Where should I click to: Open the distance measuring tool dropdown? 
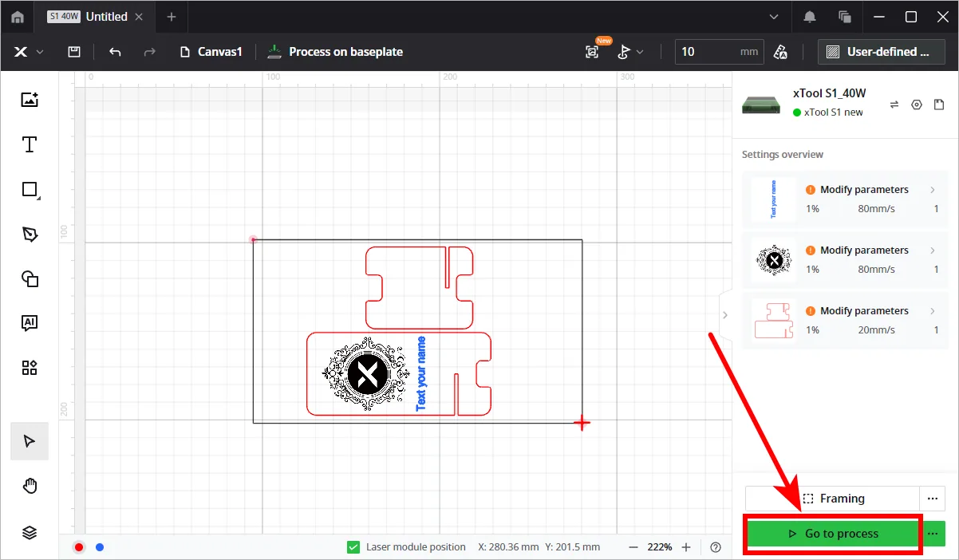coord(630,52)
